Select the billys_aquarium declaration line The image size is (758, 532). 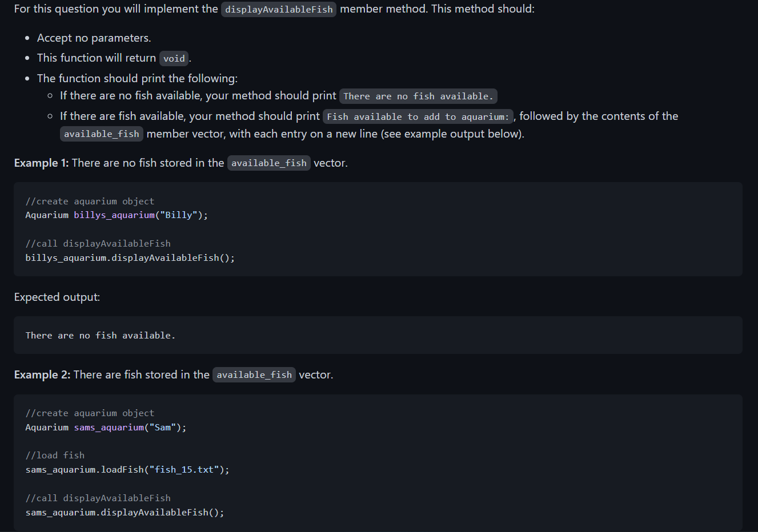coord(116,215)
